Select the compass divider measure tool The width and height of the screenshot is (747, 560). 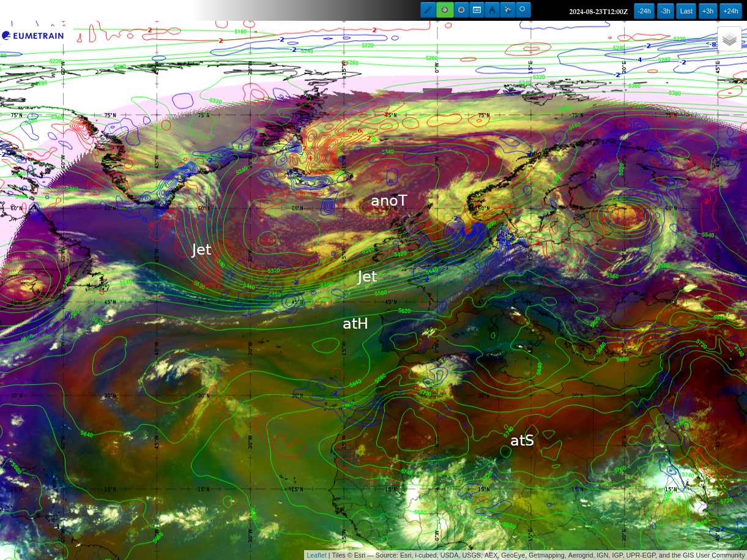point(492,10)
